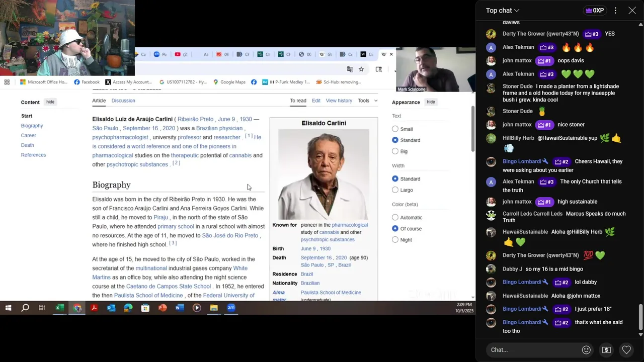Screen dimensions: 644x362
Task: Click the heart reaction button in chat
Action: pos(626,350)
